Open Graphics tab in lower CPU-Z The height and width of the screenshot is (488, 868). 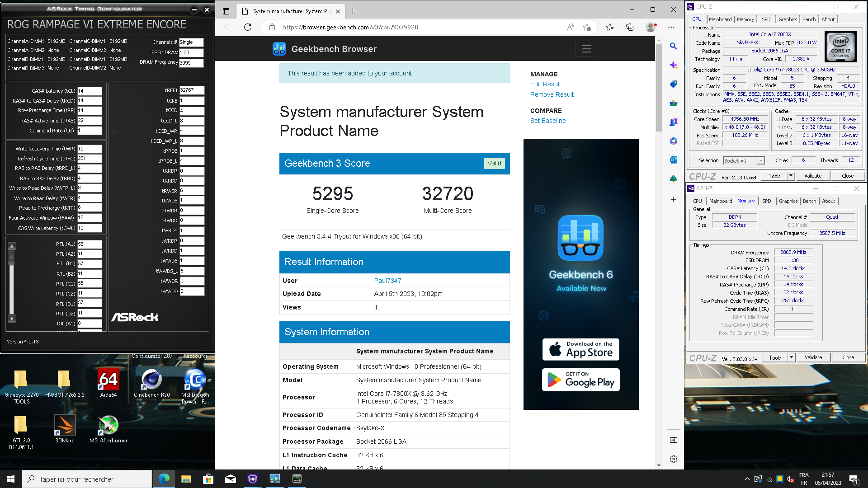point(788,201)
